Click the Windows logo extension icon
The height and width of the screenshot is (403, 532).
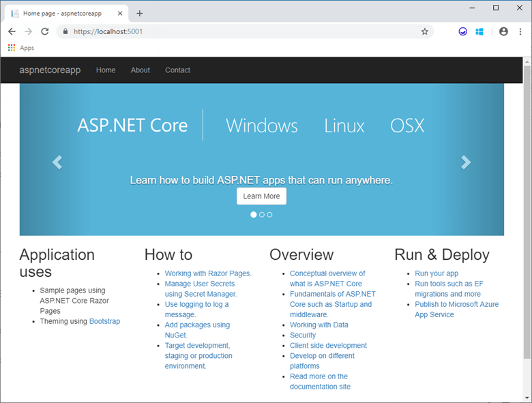(479, 31)
